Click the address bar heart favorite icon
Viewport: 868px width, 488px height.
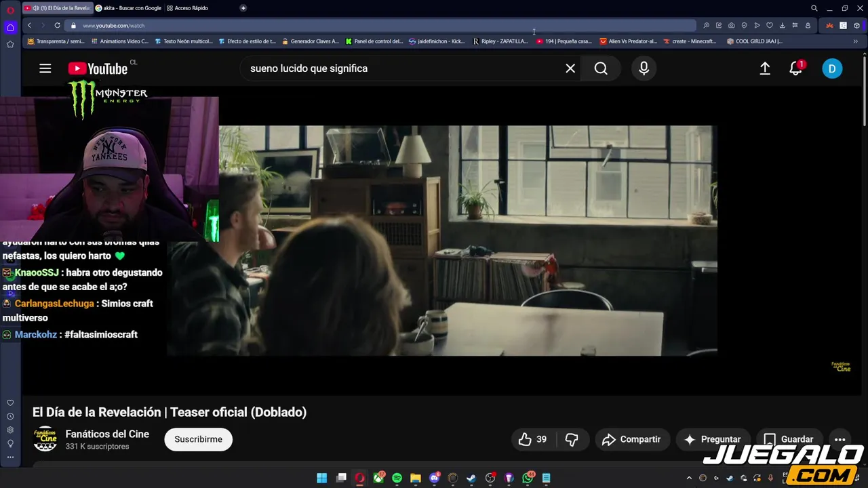pyautogui.click(x=769, y=25)
